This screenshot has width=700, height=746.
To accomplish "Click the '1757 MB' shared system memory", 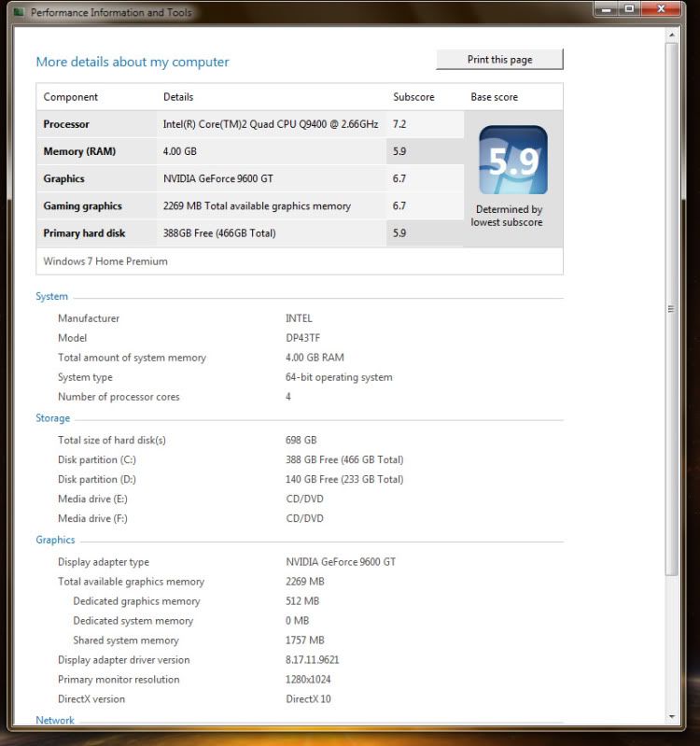I will (305, 640).
